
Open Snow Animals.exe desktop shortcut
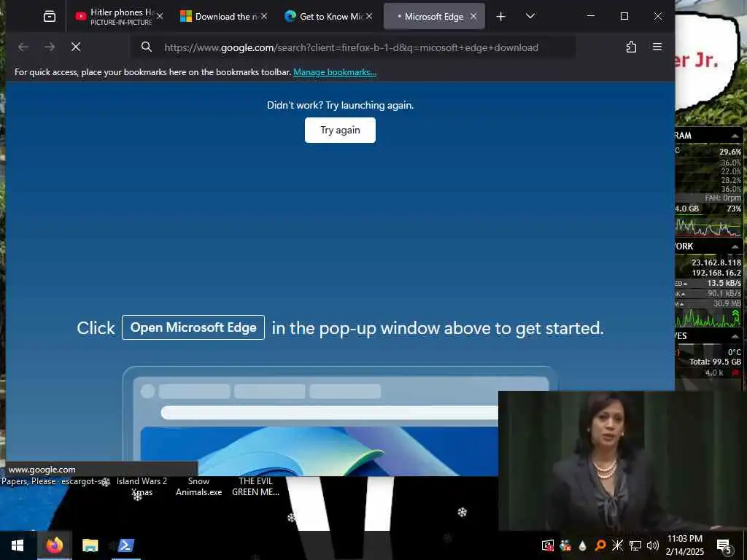pos(198,486)
